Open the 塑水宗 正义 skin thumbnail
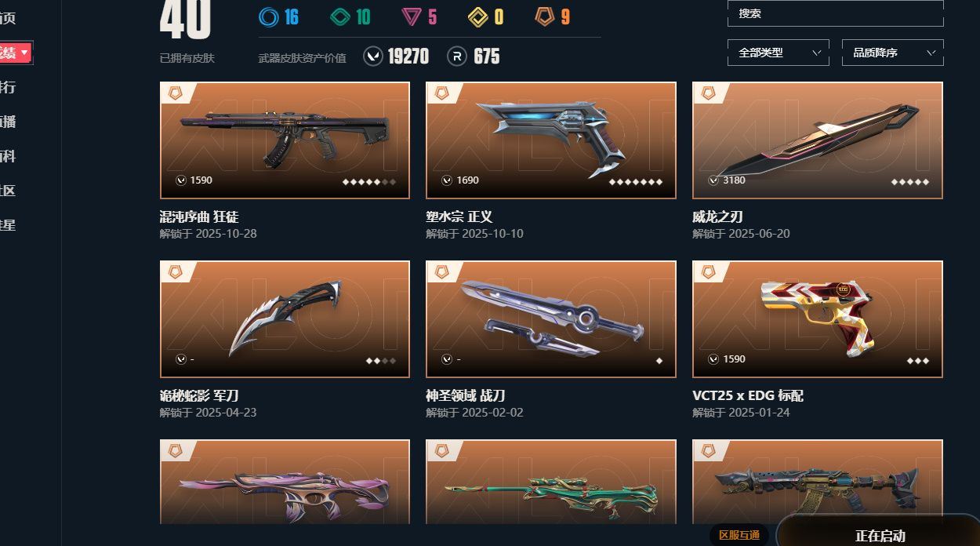The width and height of the screenshot is (980, 546). point(551,140)
